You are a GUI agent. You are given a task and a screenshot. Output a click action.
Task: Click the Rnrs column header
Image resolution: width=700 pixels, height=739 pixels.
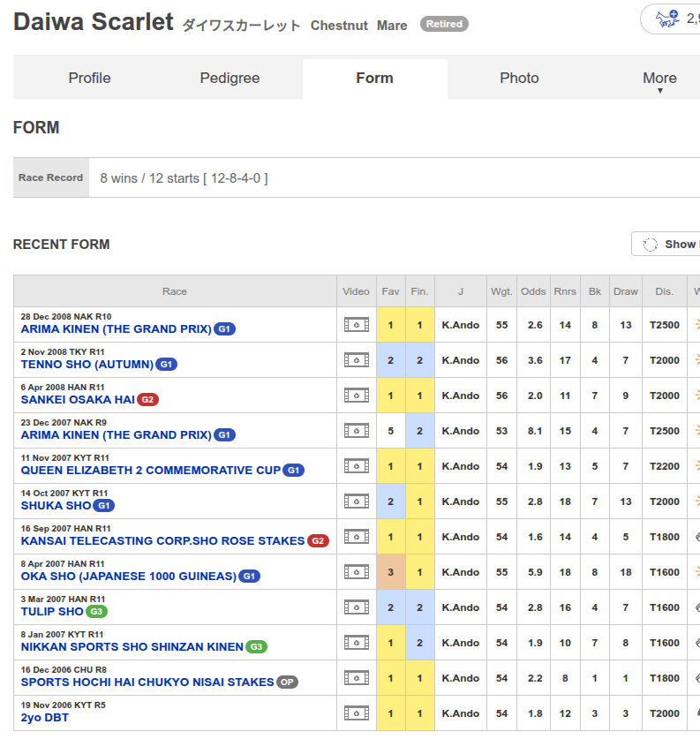(x=565, y=291)
